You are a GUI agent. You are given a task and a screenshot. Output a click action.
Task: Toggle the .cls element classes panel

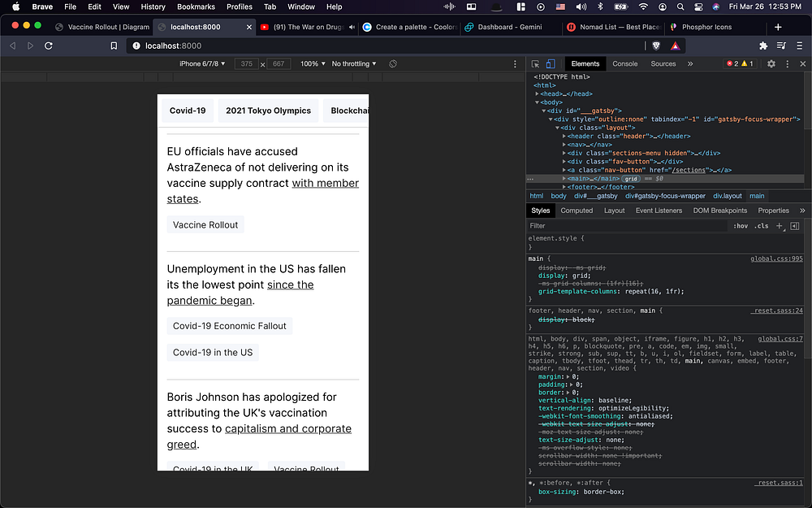[x=761, y=226]
